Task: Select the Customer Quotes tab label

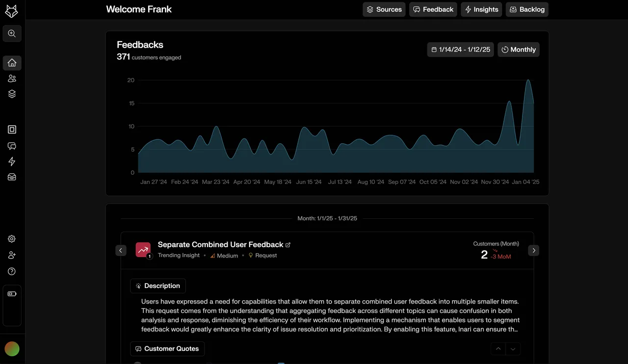Action: (x=167, y=349)
